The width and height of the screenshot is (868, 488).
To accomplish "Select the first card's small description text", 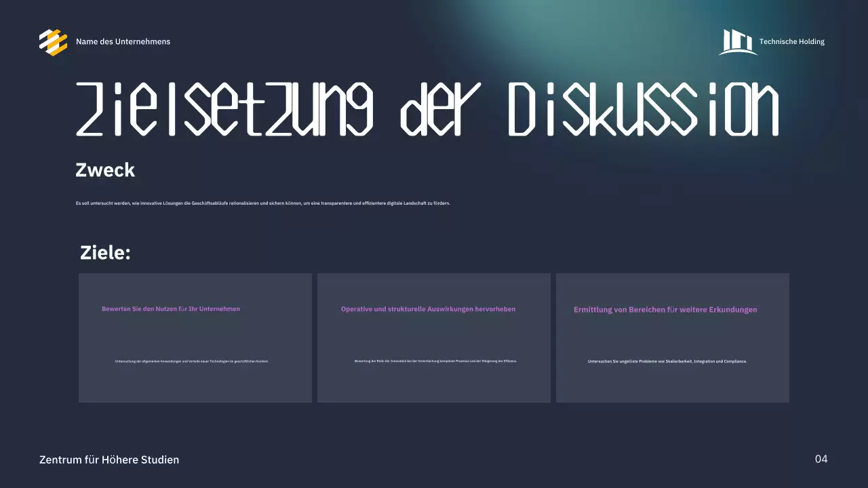I will tap(192, 361).
